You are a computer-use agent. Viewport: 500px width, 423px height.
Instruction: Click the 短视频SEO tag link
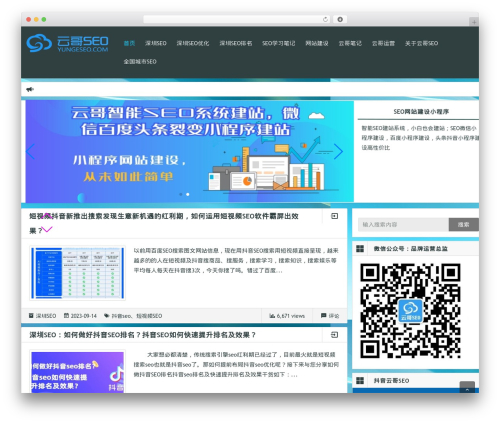149,316
